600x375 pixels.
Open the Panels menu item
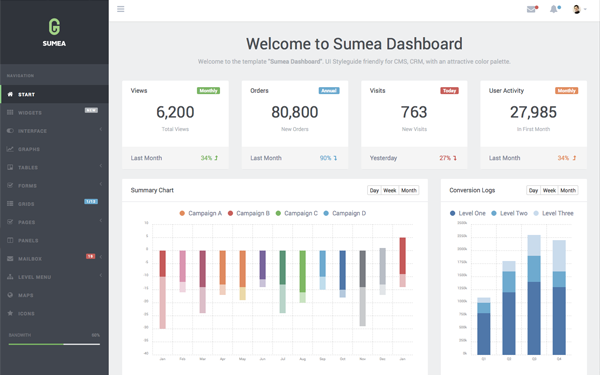click(x=54, y=240)
